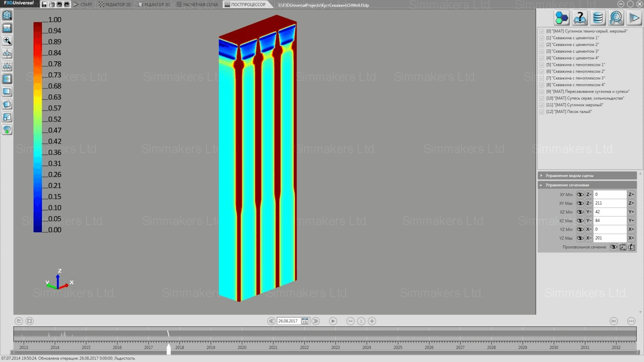Click the YZ Max value field 201
The height and width of the screenshot is (362, 644).
pos(610,238)
